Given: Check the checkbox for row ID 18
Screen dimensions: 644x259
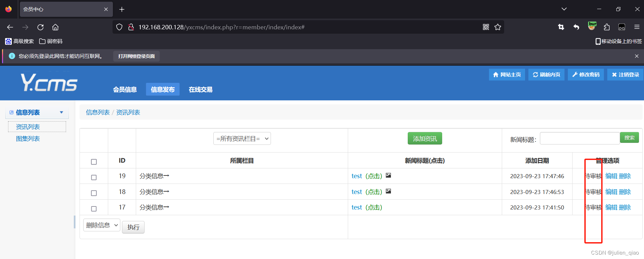Looking at the screenshot, I should pos(94,193).
